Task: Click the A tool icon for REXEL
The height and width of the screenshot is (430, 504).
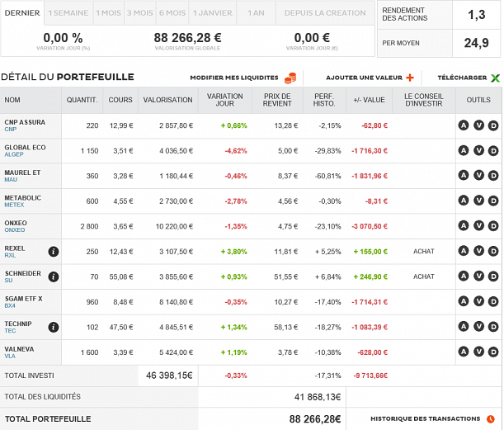Action: [x=464, y=251]
